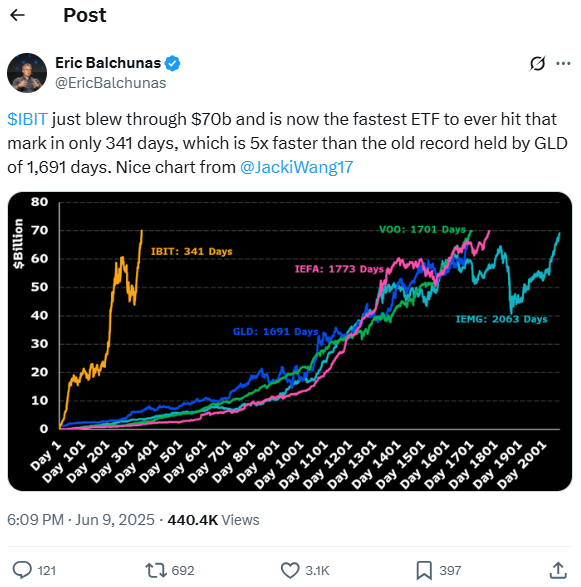Screen dimensions: 581x587
Task: Like the post with heart icon
Action: [290, 570]
